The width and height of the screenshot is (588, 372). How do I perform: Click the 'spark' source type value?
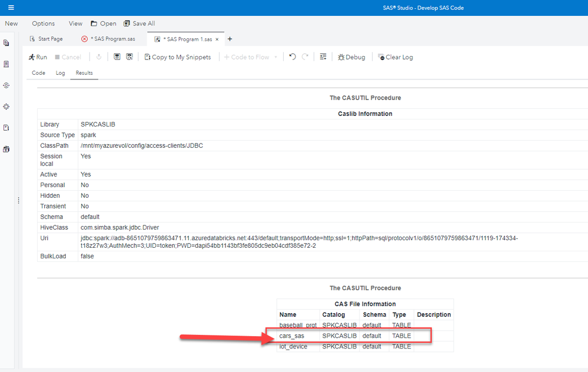click(88, 135)
